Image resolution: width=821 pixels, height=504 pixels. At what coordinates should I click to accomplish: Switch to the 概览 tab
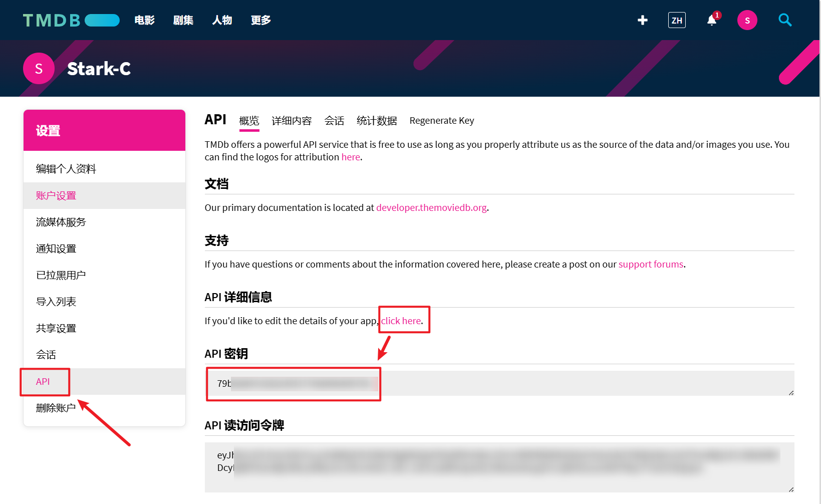click(249, 121)
